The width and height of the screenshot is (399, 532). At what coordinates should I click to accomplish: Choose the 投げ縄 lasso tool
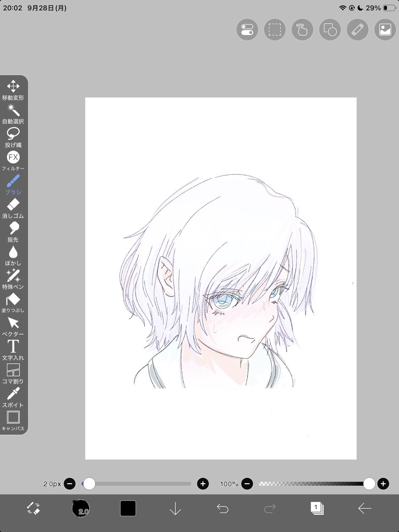tap(13, 138)
